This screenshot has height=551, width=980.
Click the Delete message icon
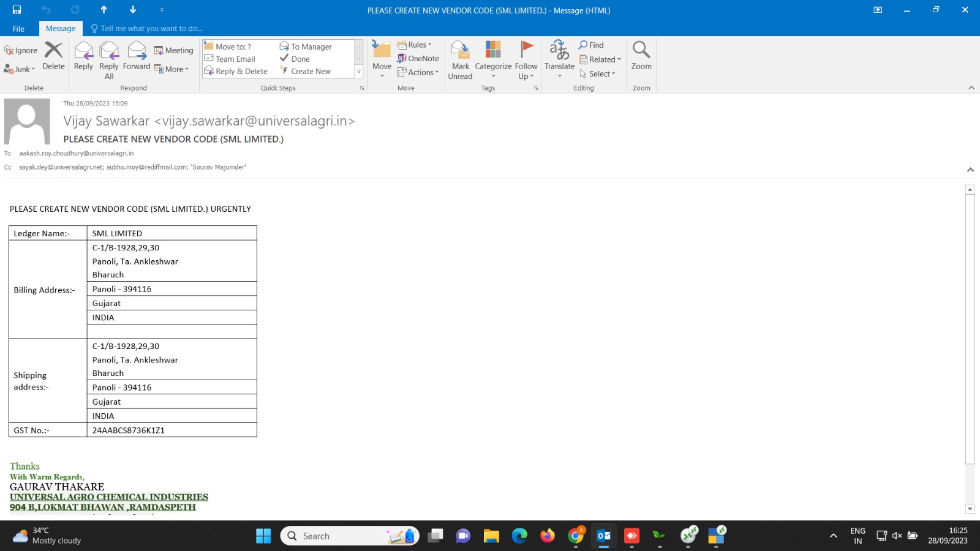tap(53, 51)
